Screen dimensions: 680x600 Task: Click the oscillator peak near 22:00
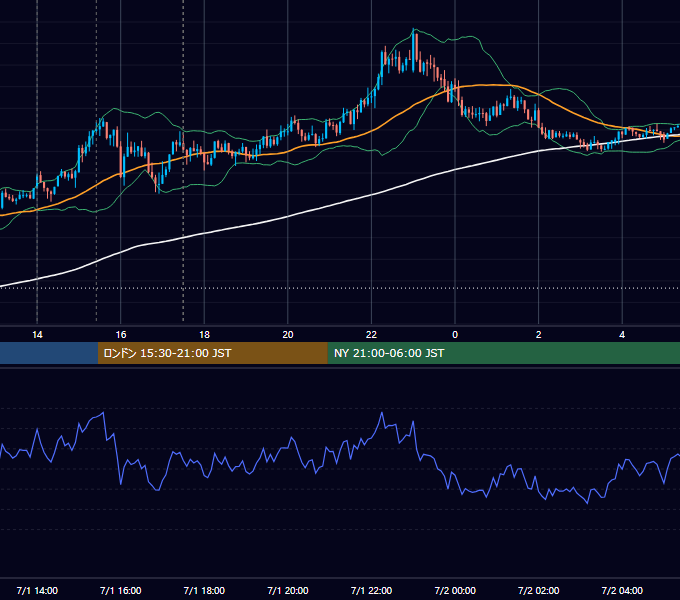click(x=382, y=413)
